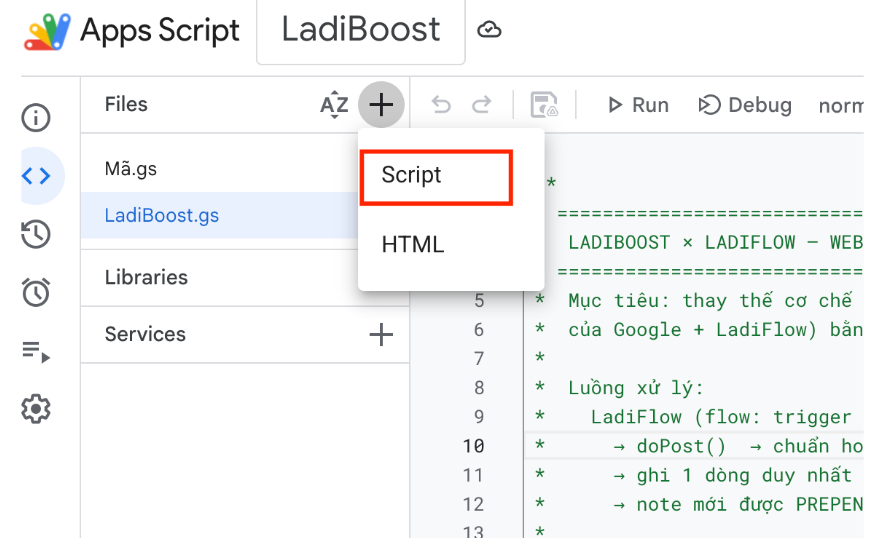The height and width of the screenshot is (545, 874).
Task: Click the undo arrow in toolbar
Action: click(x=441, y=104)
